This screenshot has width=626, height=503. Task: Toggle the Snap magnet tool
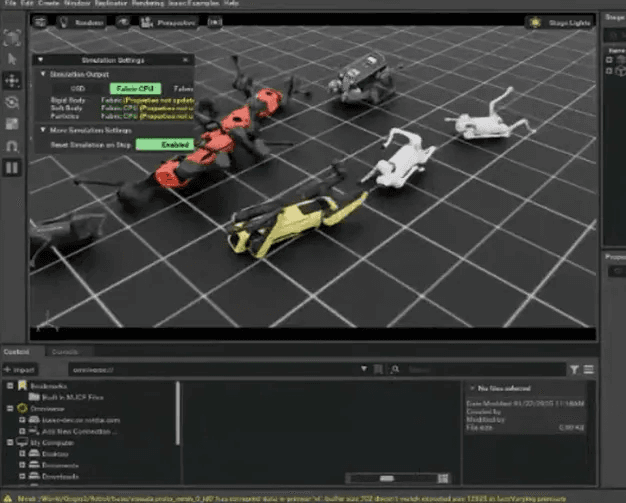coord(13,145)
